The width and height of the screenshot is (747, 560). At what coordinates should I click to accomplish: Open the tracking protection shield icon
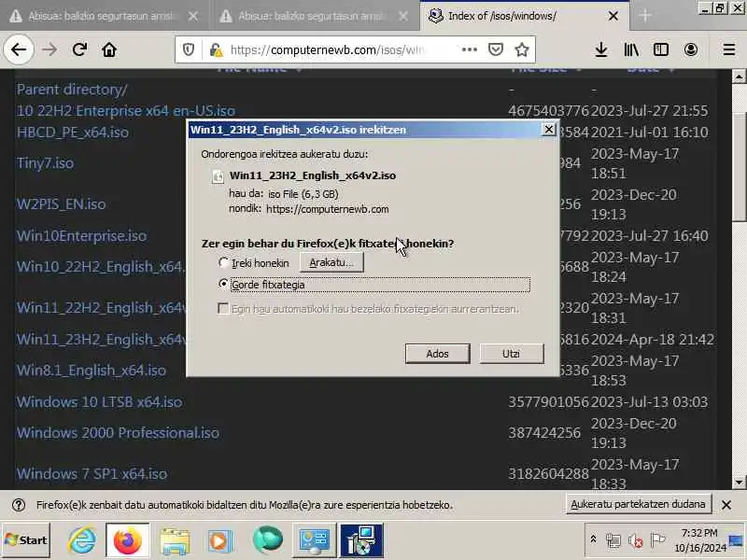point(189,49)
